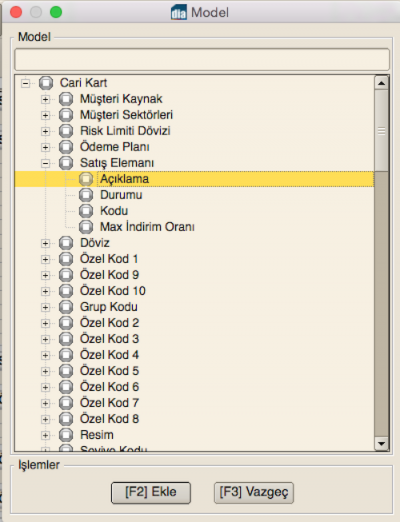Click the node icon beside Cari Kart
The image size is (400, 522).
point(46,83)
